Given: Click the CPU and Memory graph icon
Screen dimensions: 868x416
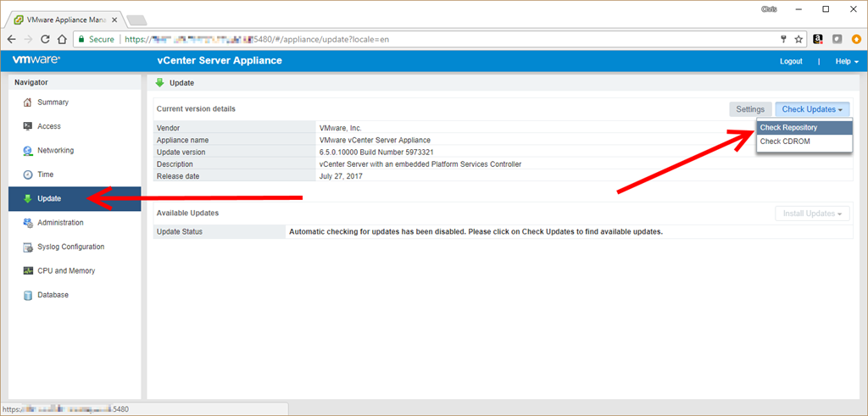Looking at the screenshot, I should pos(28,271).
